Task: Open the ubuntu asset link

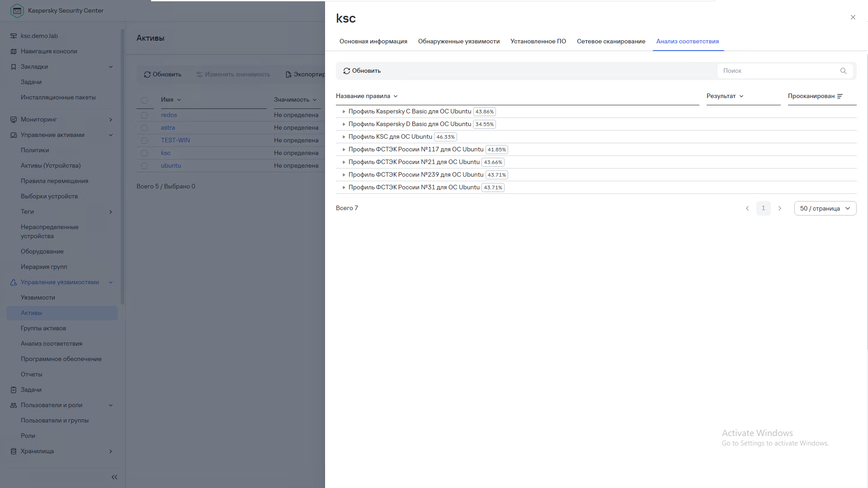Action: [x=171, y=166]
